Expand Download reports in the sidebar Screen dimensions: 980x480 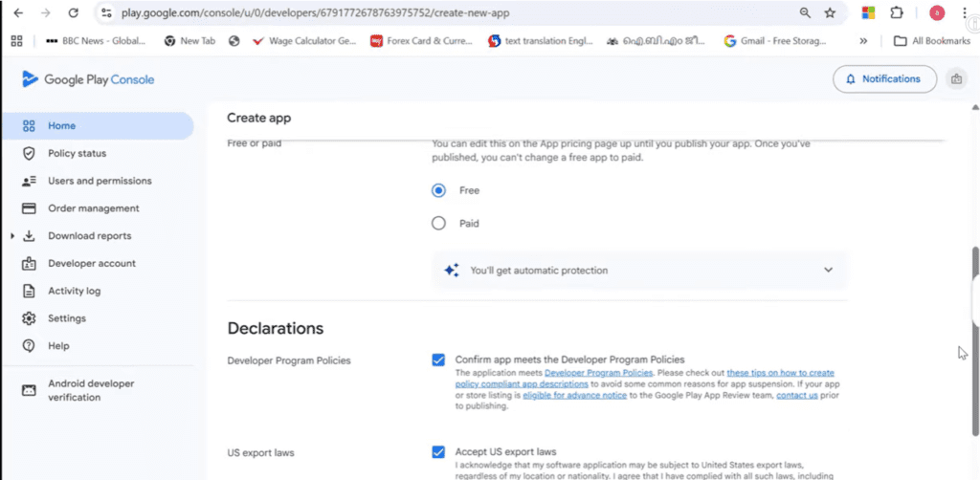click(x=12, y=236)
